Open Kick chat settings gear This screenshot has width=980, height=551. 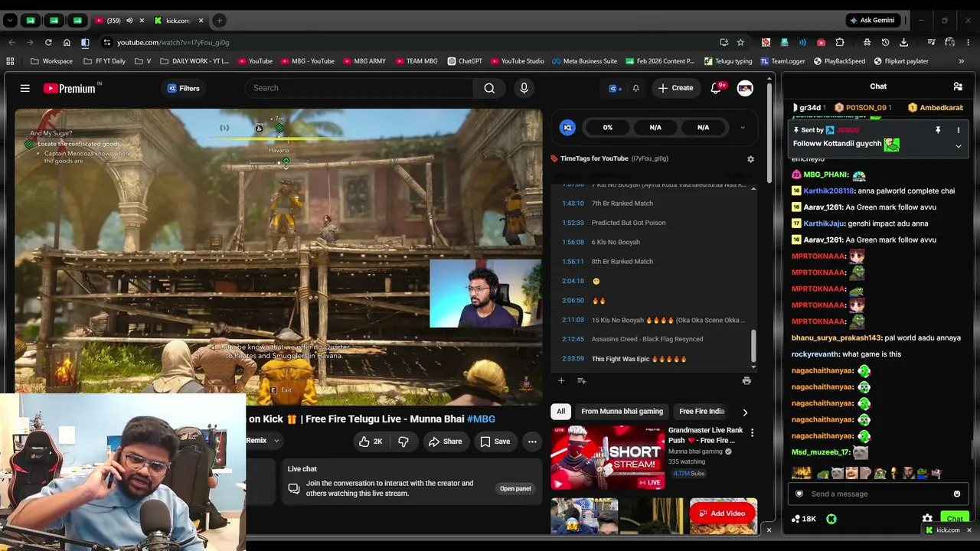[x=927, y=519]
